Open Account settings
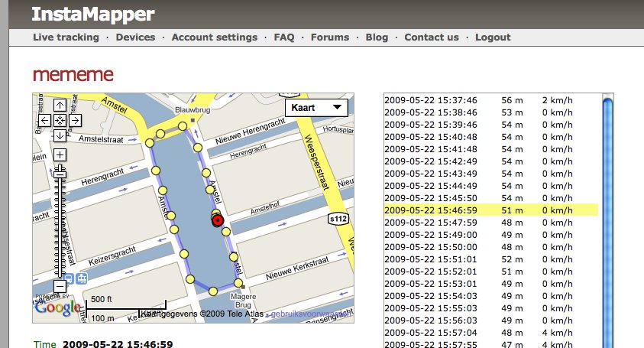The image size is (644, 348). (x=214, y=37)
